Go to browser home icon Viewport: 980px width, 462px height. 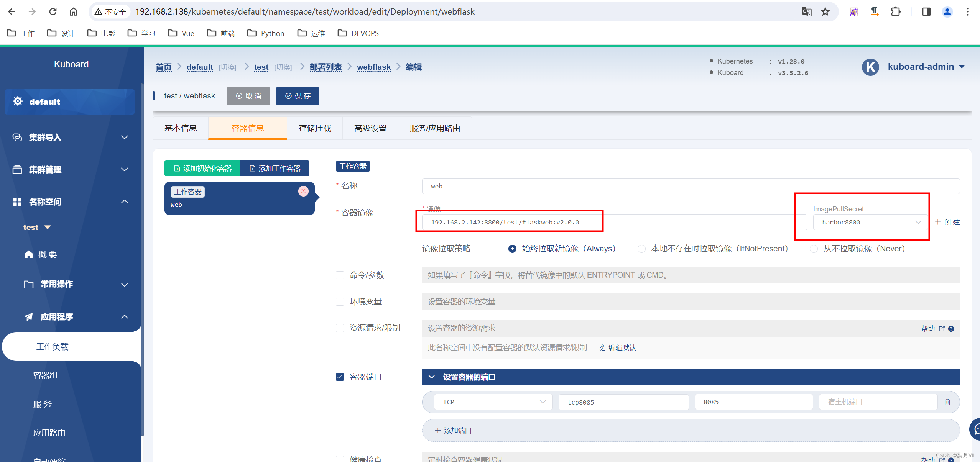[x=74, y=11]
